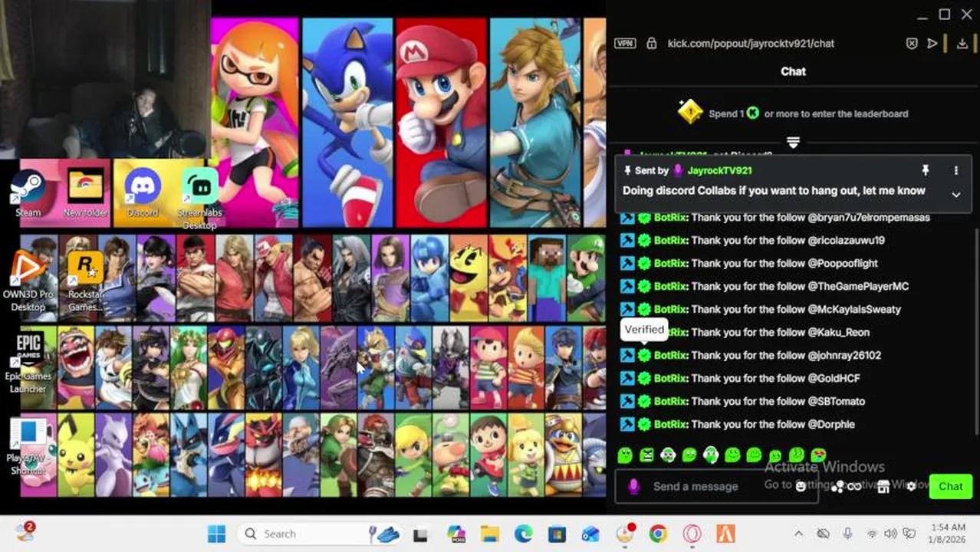Select the last emote with red heart eyes
The image size is (980, 552).
tap(818, 455)
